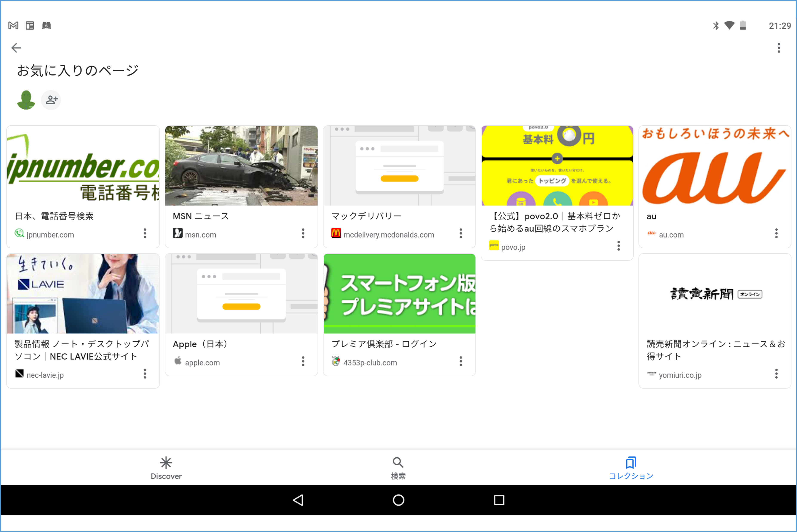Tap Android recent apps button

499,500
